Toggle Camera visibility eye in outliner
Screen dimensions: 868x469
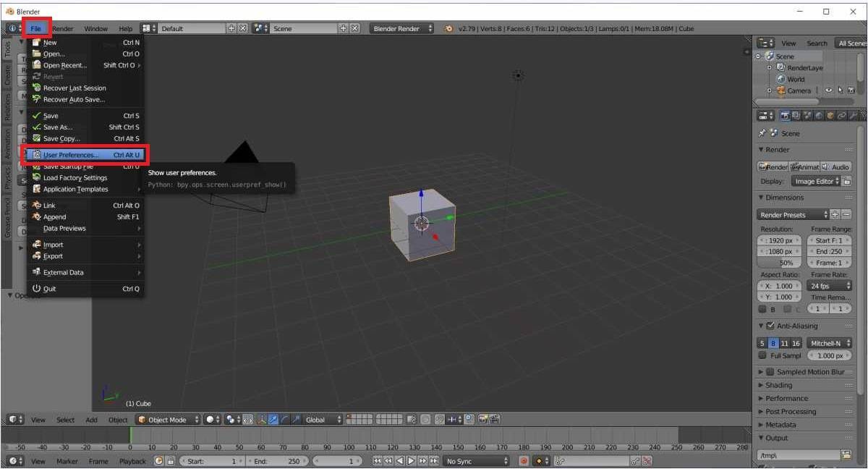coord(829,90)
